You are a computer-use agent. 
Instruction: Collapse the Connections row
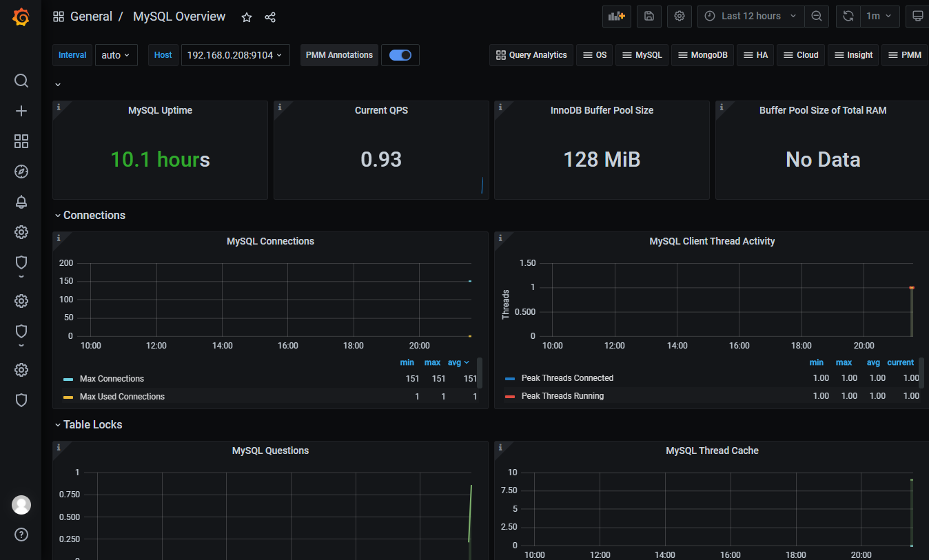(90, 216)
